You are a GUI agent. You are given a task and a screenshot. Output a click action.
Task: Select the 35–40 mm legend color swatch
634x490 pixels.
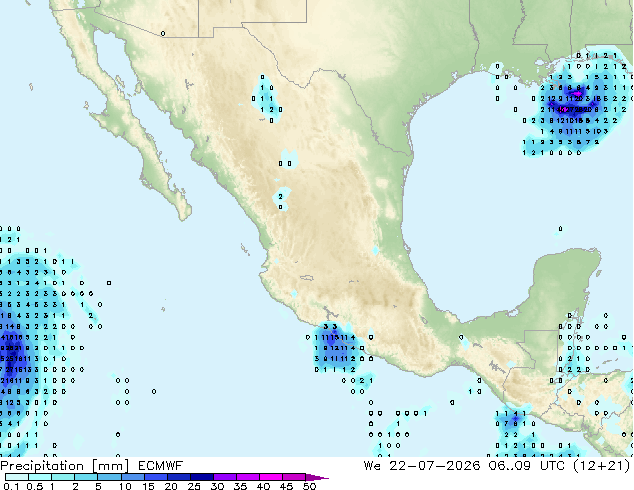(247, 477)
